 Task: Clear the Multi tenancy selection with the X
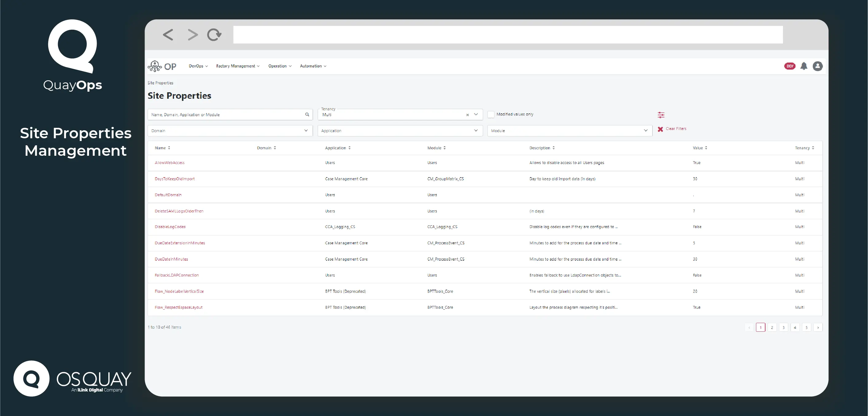pos(467,115)
